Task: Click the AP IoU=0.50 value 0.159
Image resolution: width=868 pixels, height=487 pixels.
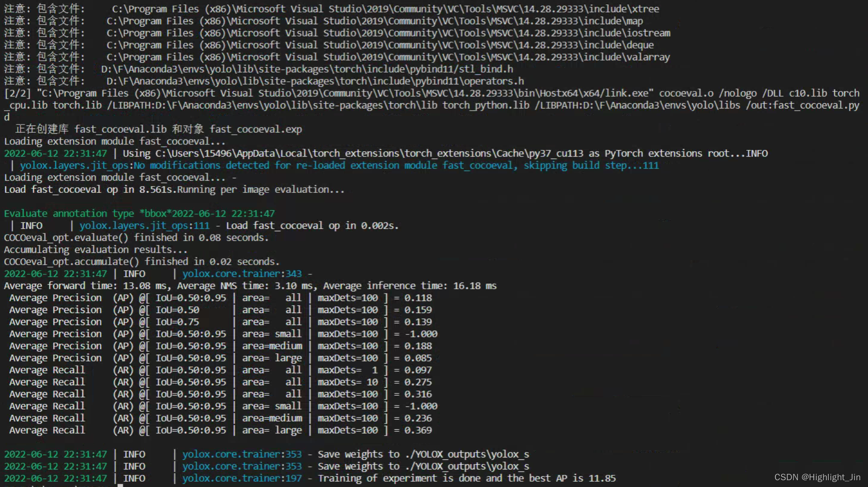Action: click(418, 310)
